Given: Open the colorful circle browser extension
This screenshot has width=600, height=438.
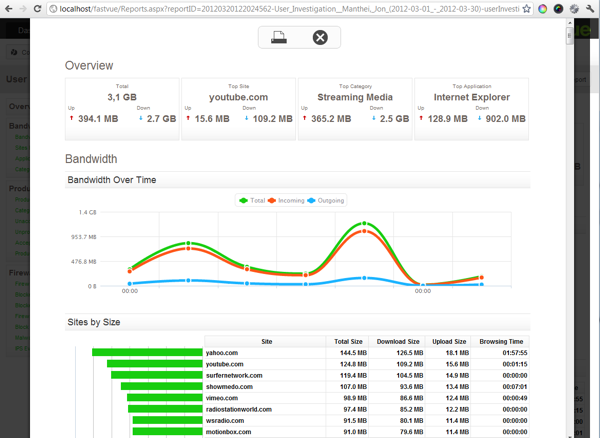Looking at the screenshot, I should point(542,8).
